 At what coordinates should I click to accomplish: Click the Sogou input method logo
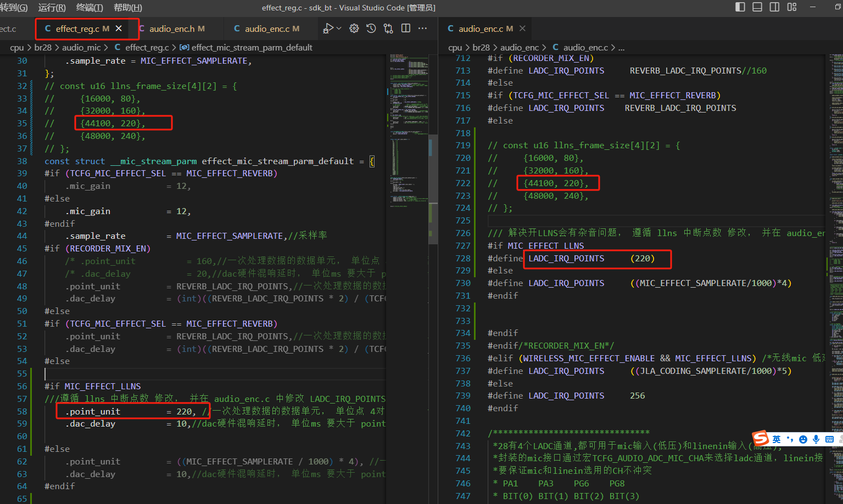tap(761, 439)
